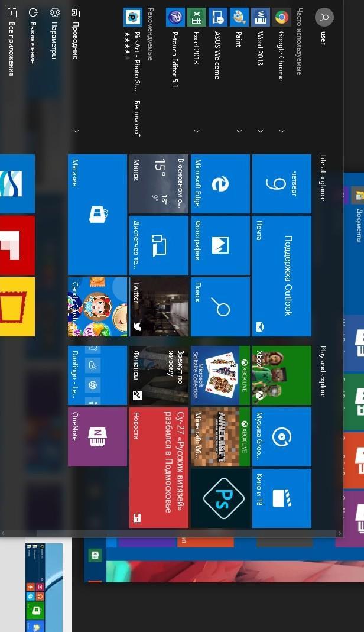The image size is (364, 632).
Task: Click the Рекомендуемые heading
Action: tap(150, 34)
